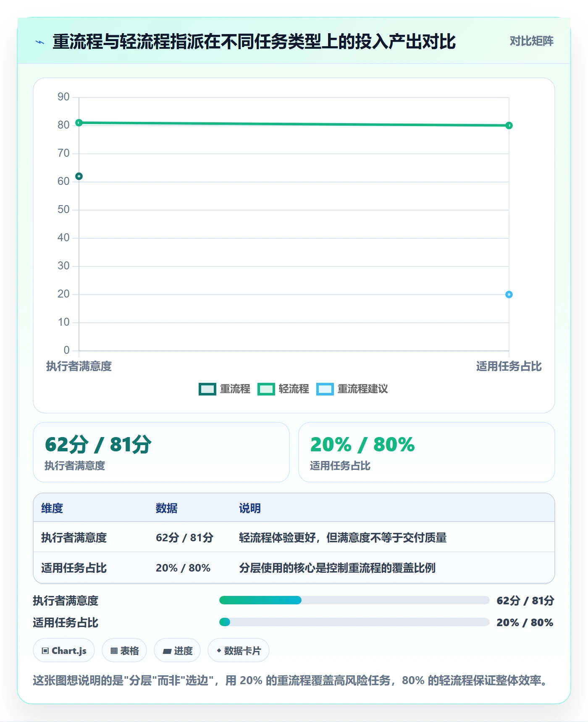
Task: Click the 重流程建议 blue legend box
Action: tap(325, 389)
